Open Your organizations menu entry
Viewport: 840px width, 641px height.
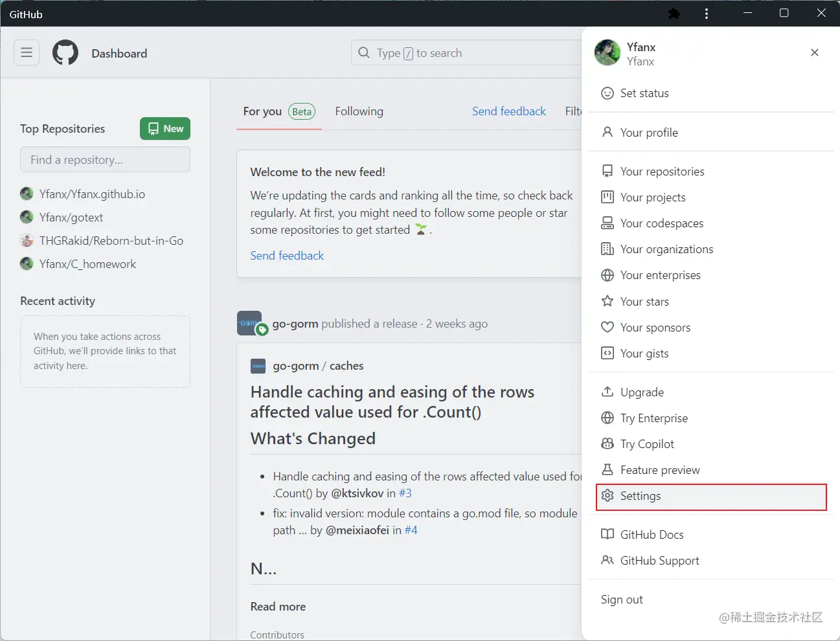pos(711,249)
